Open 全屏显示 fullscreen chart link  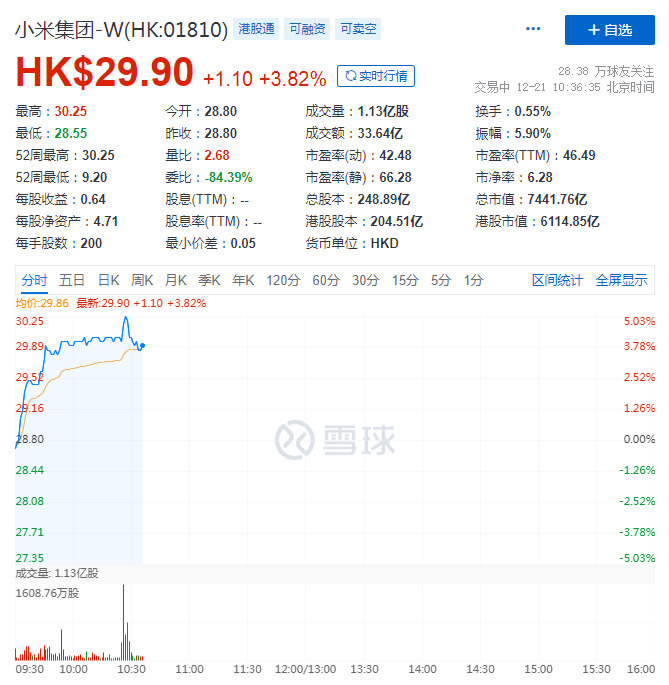pos(621,280)
